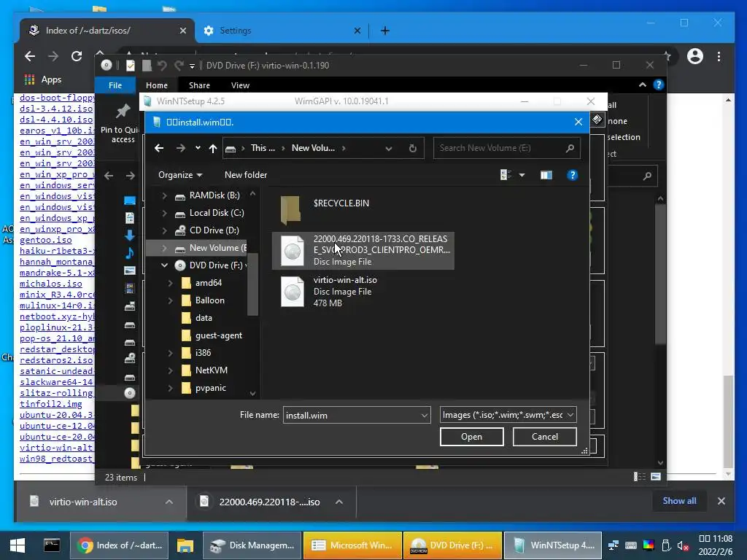
Task: Open Chrome three-dot menu
Action: [719, 56]
